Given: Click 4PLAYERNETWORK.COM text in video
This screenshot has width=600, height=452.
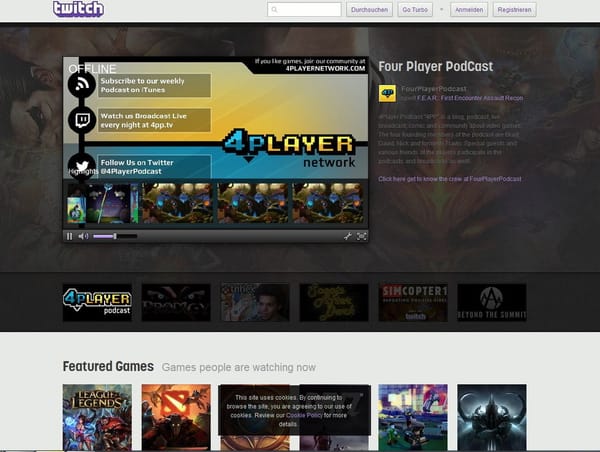Looking at the screenshot, I should point(325,69).
